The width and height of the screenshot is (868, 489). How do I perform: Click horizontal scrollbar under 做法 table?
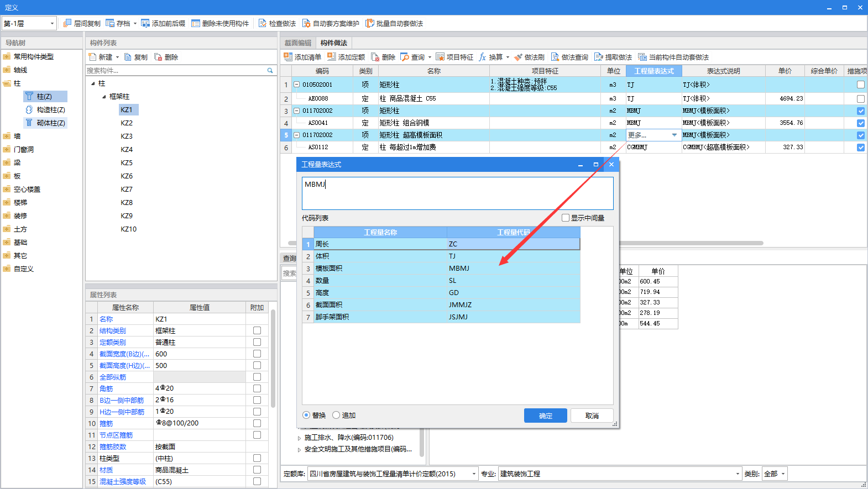click(x=526, y=243)
